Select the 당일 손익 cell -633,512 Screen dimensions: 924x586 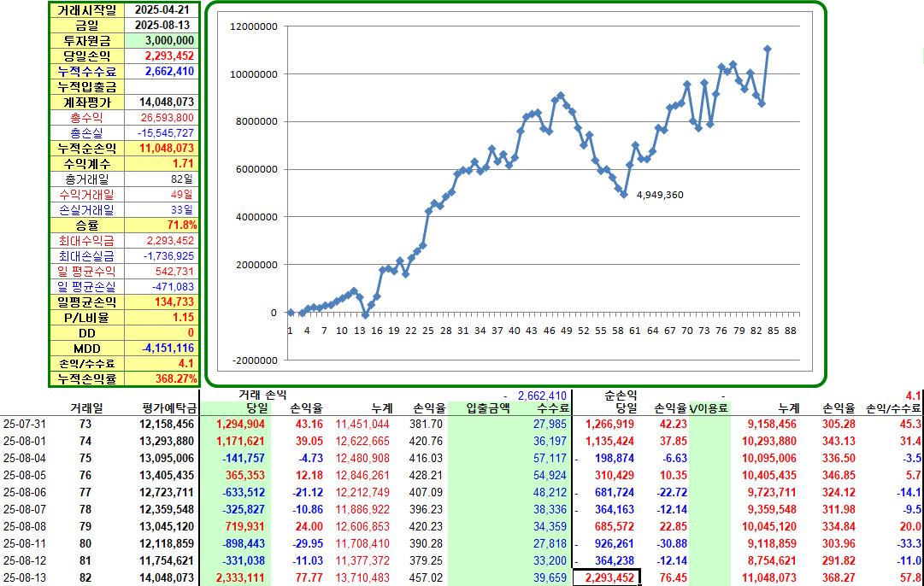pos(244,492)
